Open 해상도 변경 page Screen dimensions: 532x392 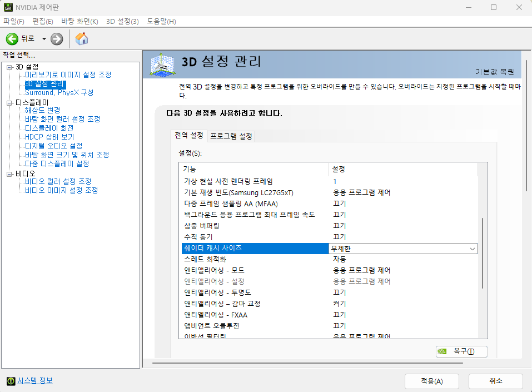[42, 110]
